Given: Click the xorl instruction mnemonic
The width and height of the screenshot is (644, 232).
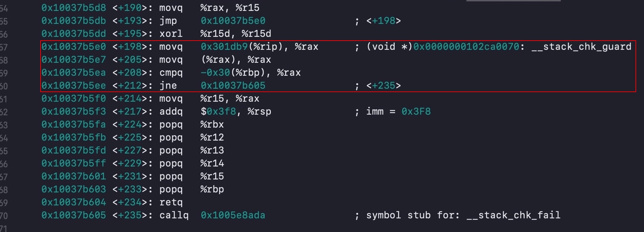Looking at the screenshot, I should click(x=171, y=34).
